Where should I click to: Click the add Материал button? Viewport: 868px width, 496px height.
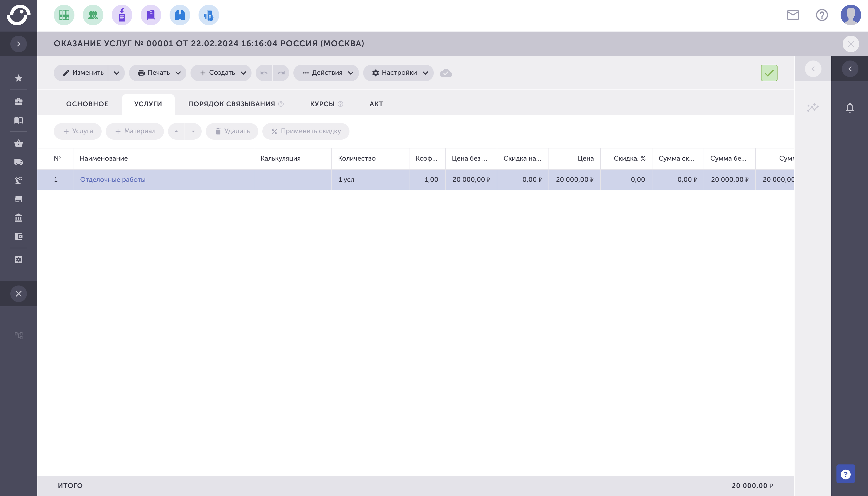pos(135,131)
